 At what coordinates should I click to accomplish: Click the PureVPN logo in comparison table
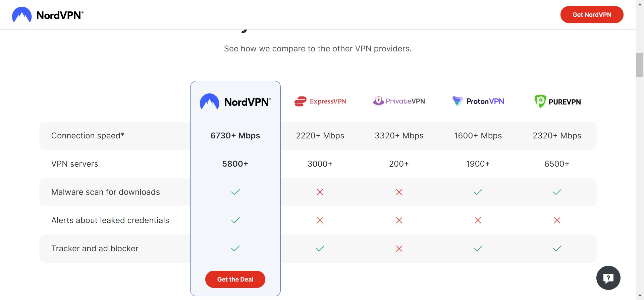coord(557,101)
